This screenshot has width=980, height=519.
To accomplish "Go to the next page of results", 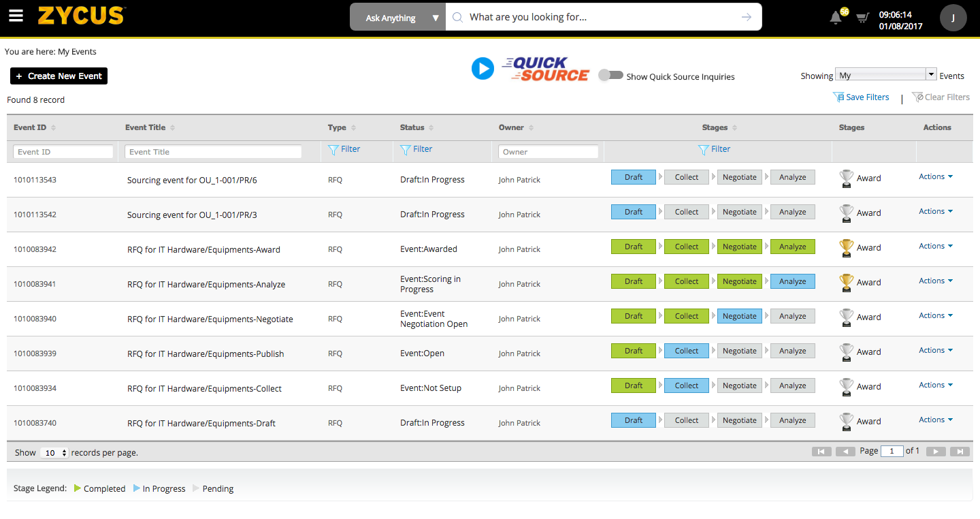I will pos(936,452).
